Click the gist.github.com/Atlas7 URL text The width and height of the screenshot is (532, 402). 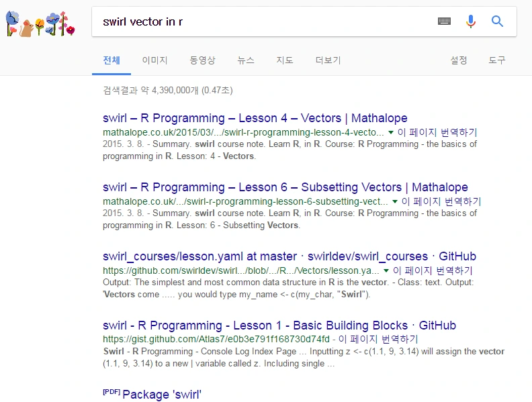click(x=216, y=339)
